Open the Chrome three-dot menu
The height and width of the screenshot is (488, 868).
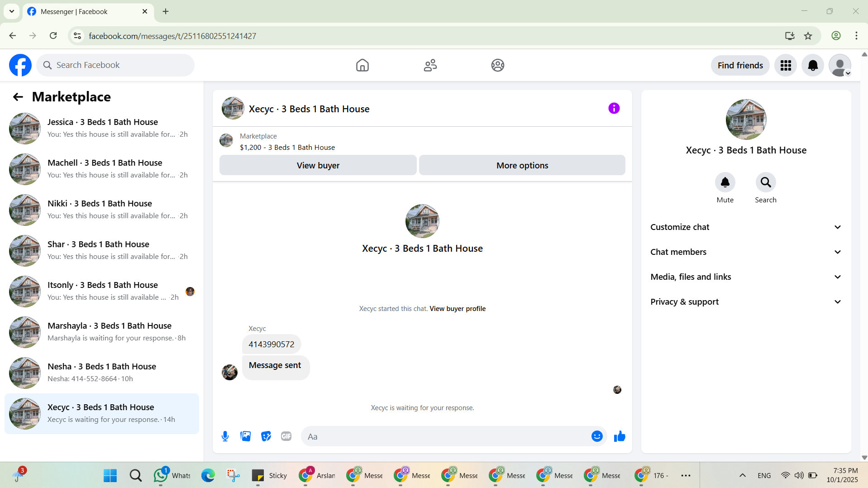856,36
